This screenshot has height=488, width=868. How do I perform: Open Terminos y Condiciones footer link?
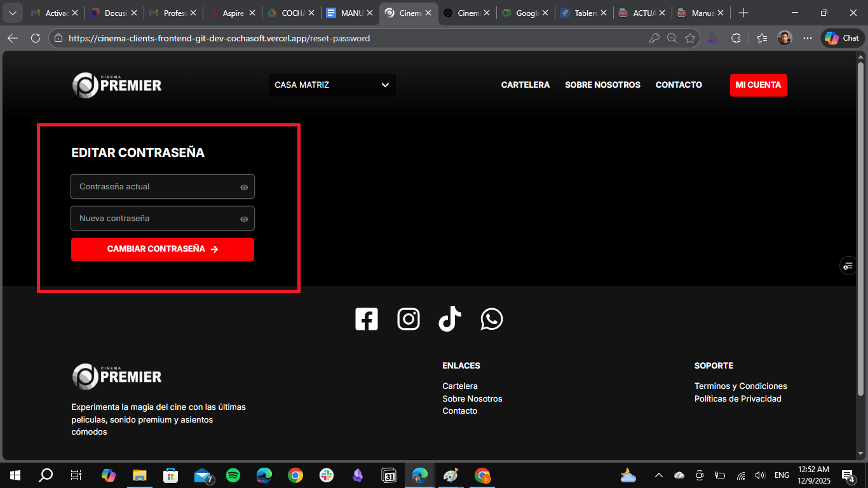pyautogui.click(x=740, y=386)
